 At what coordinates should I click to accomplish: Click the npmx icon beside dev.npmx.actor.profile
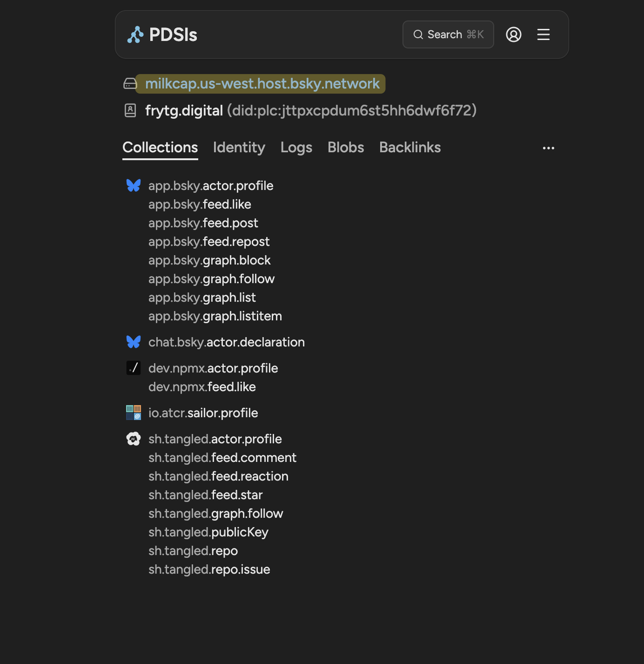(x=134, y=368)
